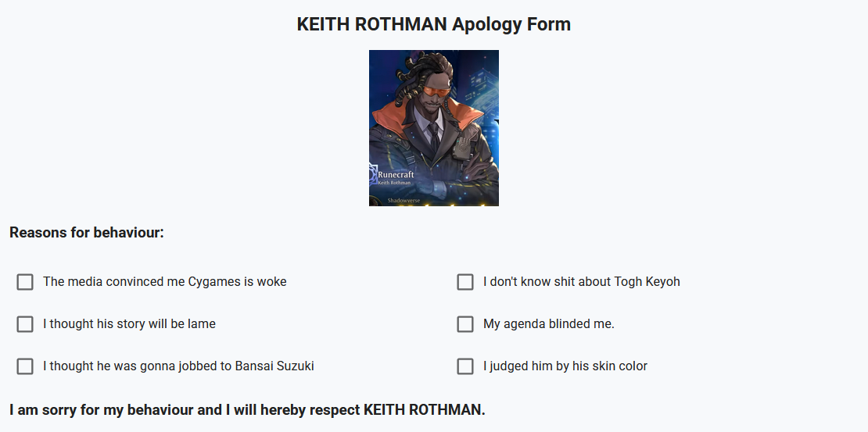The height and width of the screenshot is (432, 868).
Task: Click the 'Keith Rothman' name caption on the card
Action: pyautogui.click(x=394, y=184)
